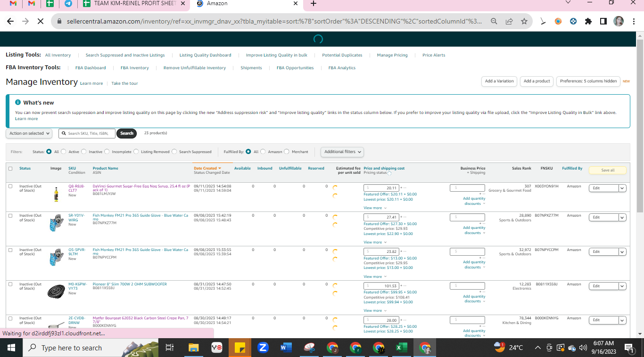Open the Action on selected dropdown
644x357 pixels.
click(x=29, y=133)
